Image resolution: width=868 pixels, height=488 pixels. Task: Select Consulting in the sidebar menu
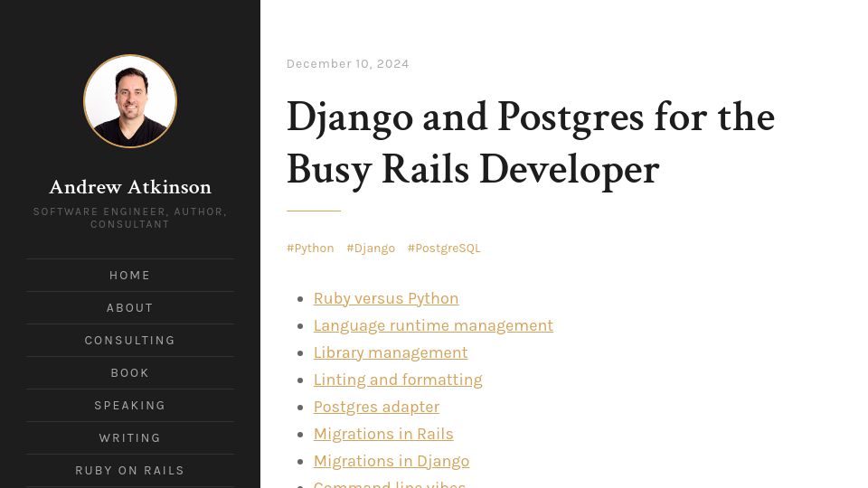[130, 341]
